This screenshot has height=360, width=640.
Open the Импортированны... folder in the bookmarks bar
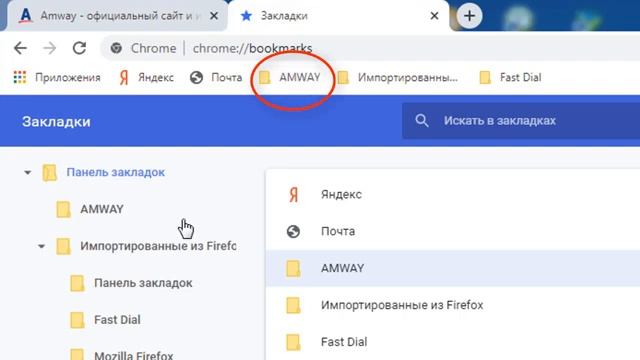point(398,77)
